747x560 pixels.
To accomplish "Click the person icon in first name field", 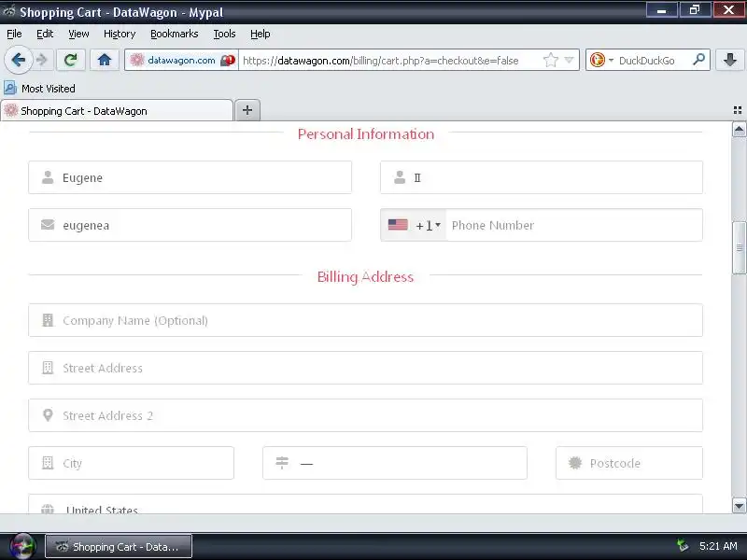I will tap(48, 177).
